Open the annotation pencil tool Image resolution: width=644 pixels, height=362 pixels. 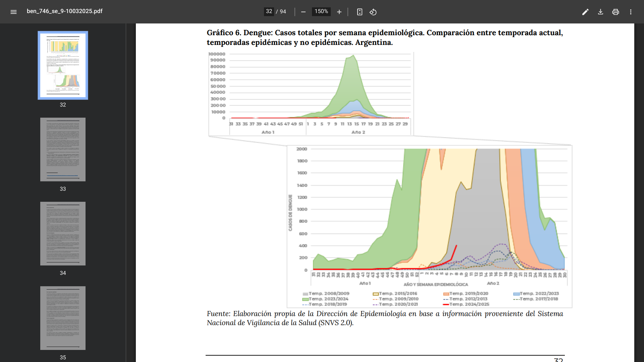click(x=585, y=12)
